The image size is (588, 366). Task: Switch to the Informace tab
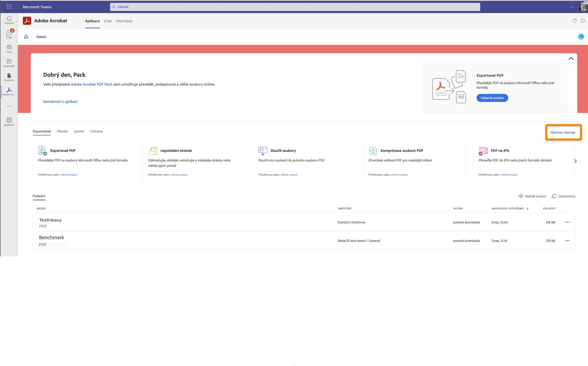coord(124,21)
